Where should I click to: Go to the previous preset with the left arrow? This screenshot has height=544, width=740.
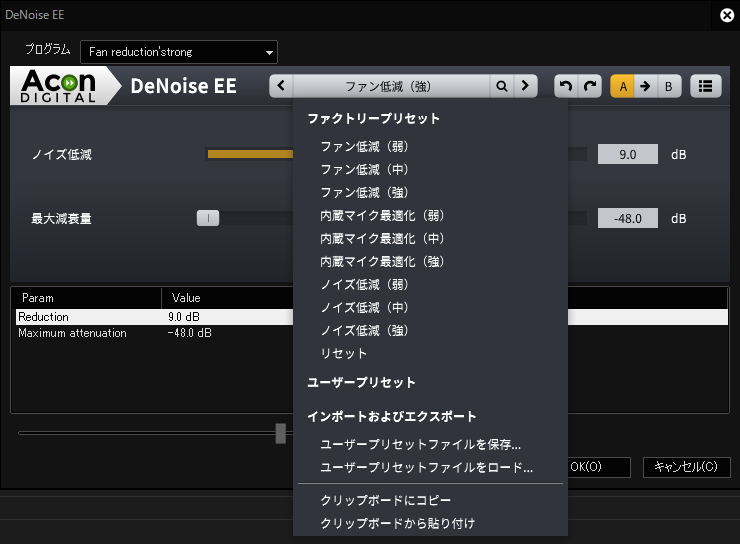click(281, 86)
